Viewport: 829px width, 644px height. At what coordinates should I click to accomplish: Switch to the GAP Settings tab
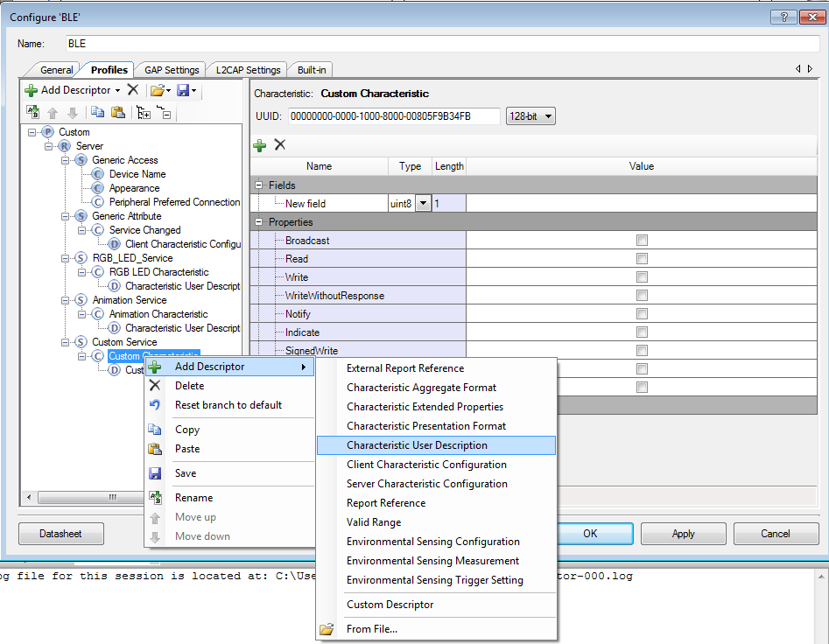click(x=172, y=70)
